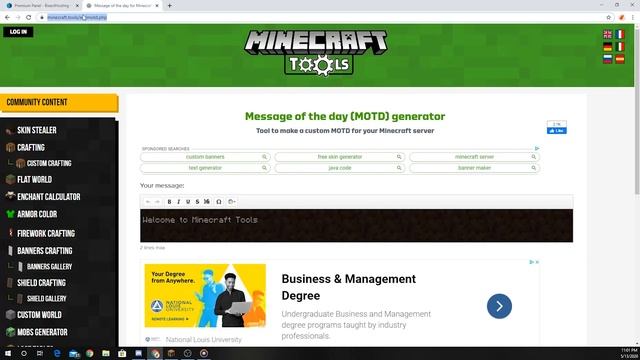Click the icon beside Mobs Generator

coord(10,332)
